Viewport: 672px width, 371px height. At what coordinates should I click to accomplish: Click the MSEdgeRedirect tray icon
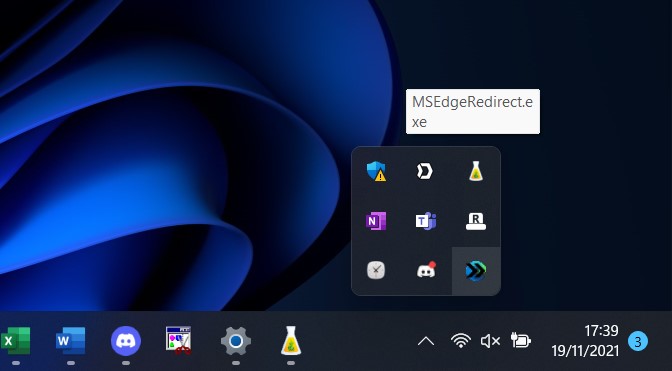pos(476,271)
